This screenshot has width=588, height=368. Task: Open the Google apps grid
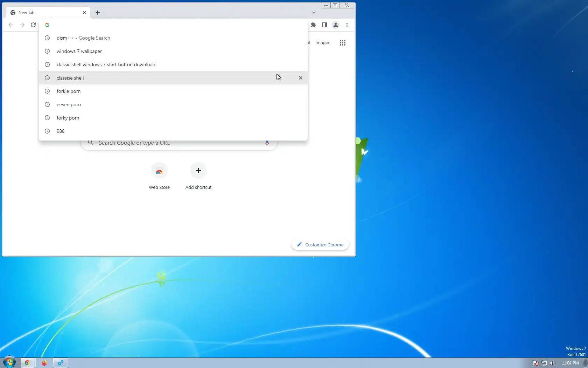click(x=343, y=43)
